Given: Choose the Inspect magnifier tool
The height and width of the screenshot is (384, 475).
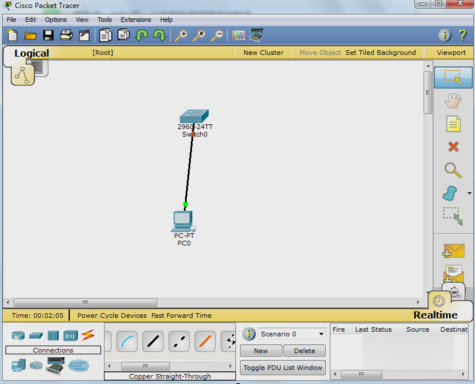Looking at the screenshot, I should click(453, 170).
